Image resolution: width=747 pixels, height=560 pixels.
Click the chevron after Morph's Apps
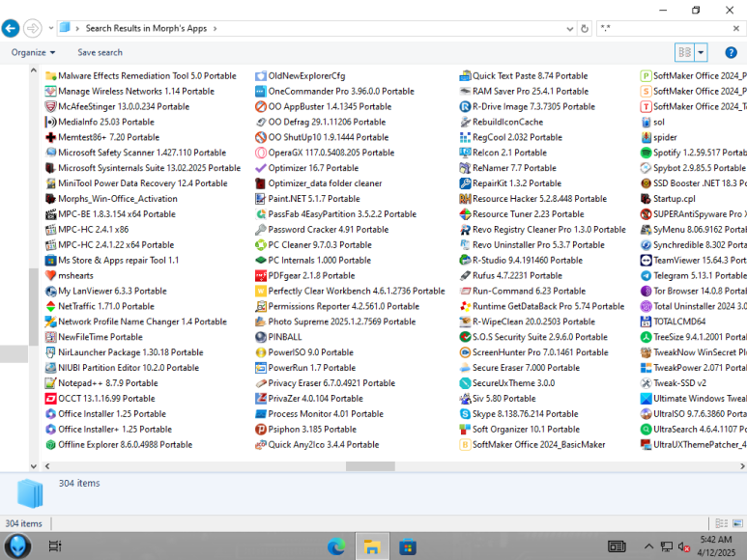(x=215, y=29)
